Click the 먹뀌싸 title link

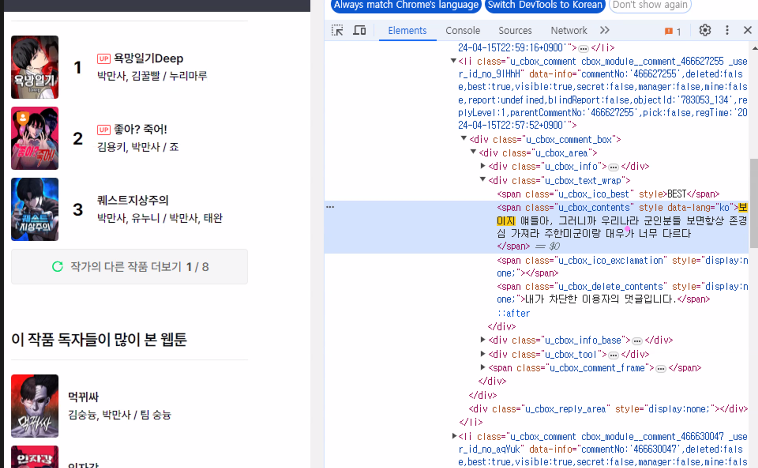(x=83, y=397)
